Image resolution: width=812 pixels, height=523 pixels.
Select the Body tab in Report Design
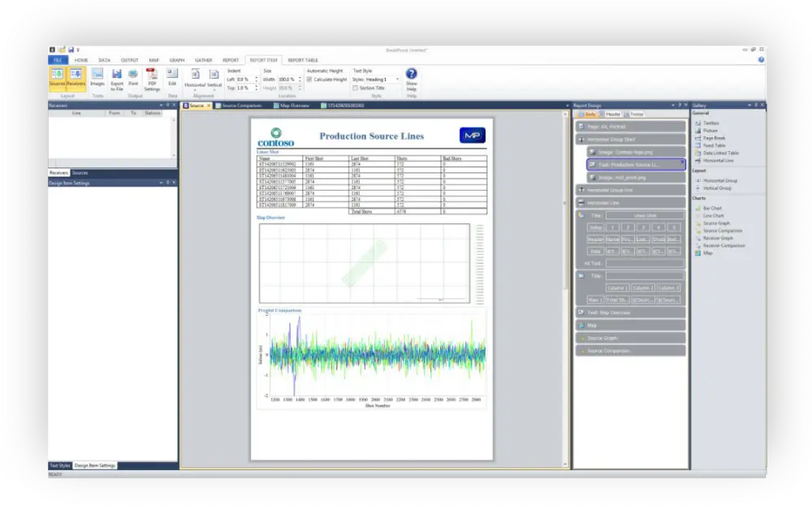tap(588, 115)
